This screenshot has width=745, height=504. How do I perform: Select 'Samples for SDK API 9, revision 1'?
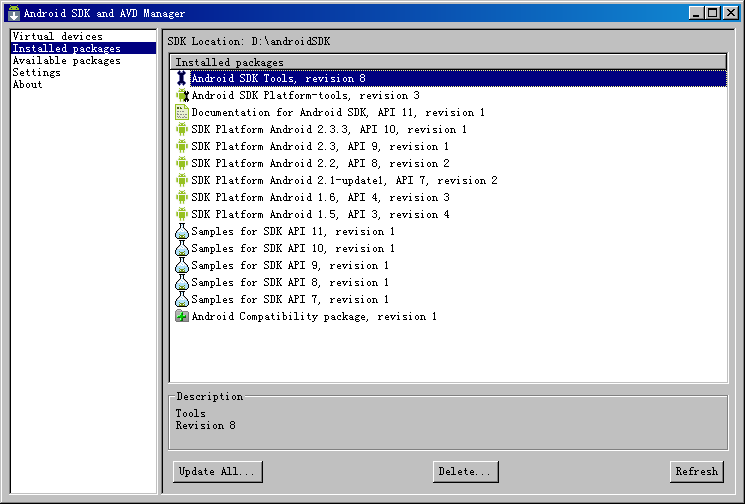[448, 266]
